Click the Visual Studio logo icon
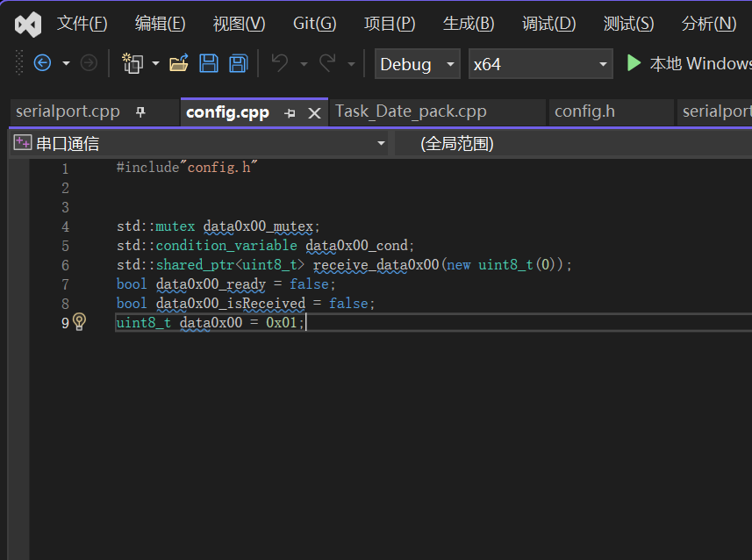752x560 pixels. (28, 24)
